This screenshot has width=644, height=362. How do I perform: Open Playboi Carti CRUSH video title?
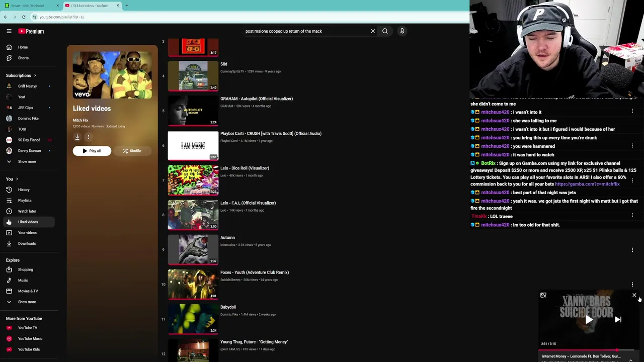[x=271, y=134]
